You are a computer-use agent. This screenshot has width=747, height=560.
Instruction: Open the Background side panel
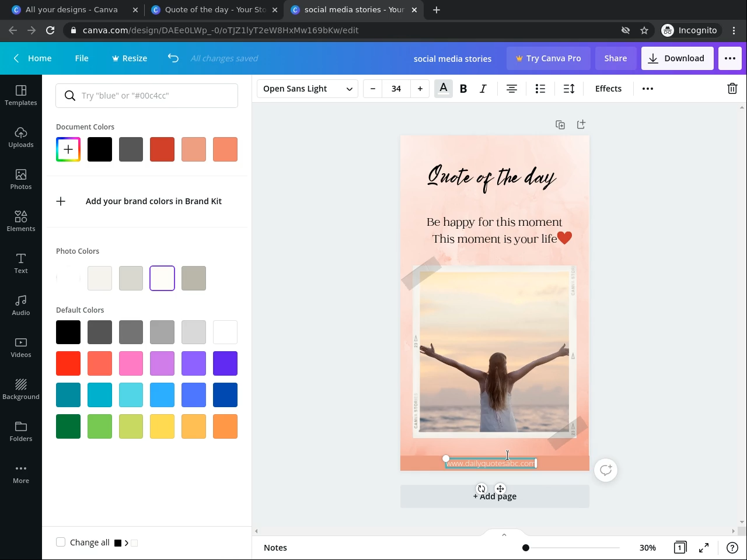[21, 389]
